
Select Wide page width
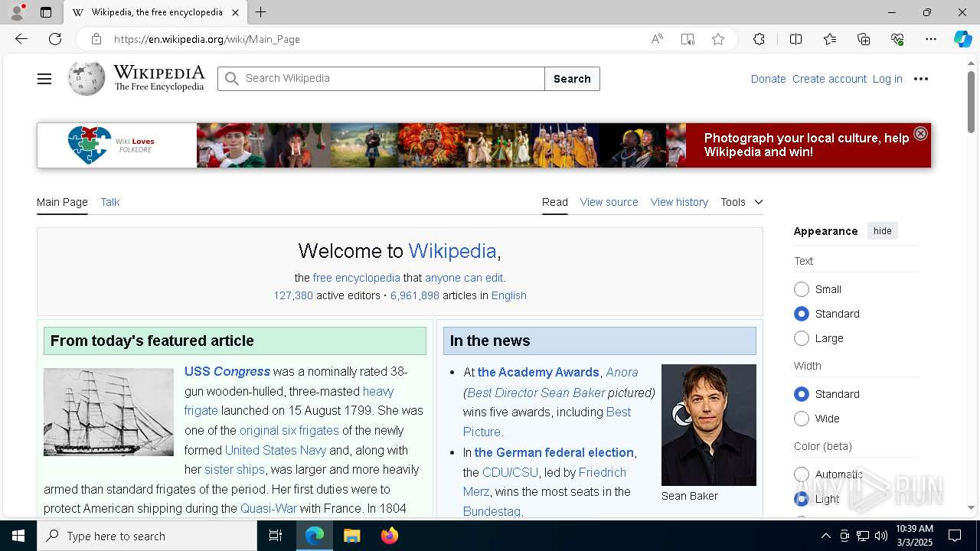tap(802, 419)
